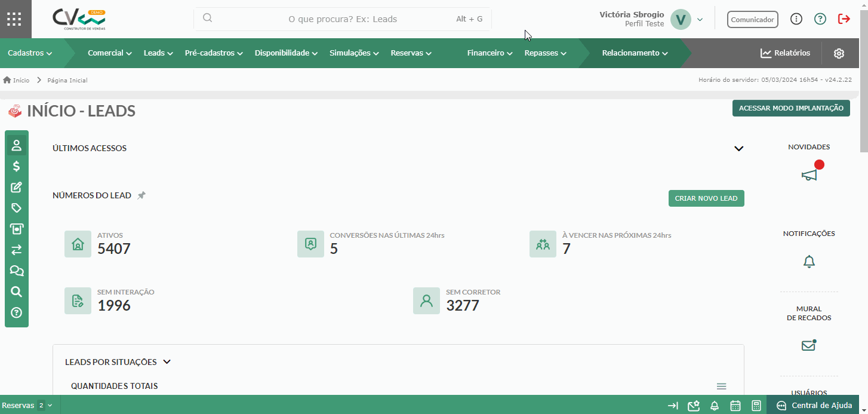Open the help question mark icon in header

point(820,19)
